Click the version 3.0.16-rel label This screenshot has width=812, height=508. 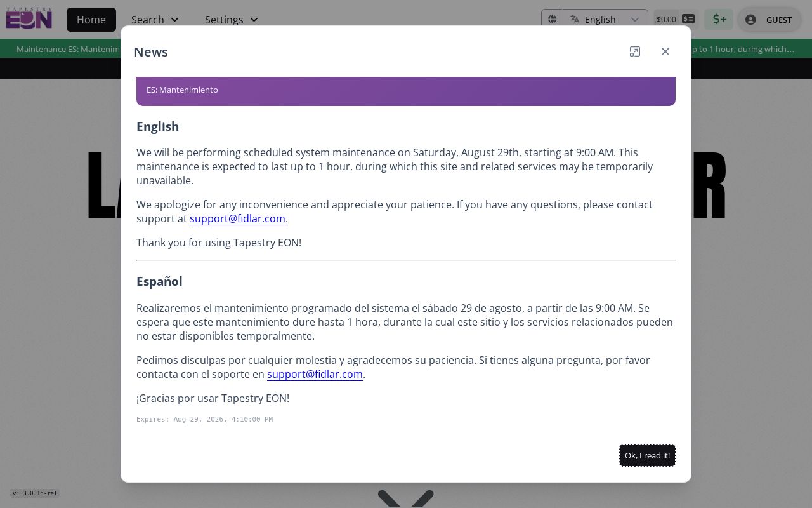point(35,493)
